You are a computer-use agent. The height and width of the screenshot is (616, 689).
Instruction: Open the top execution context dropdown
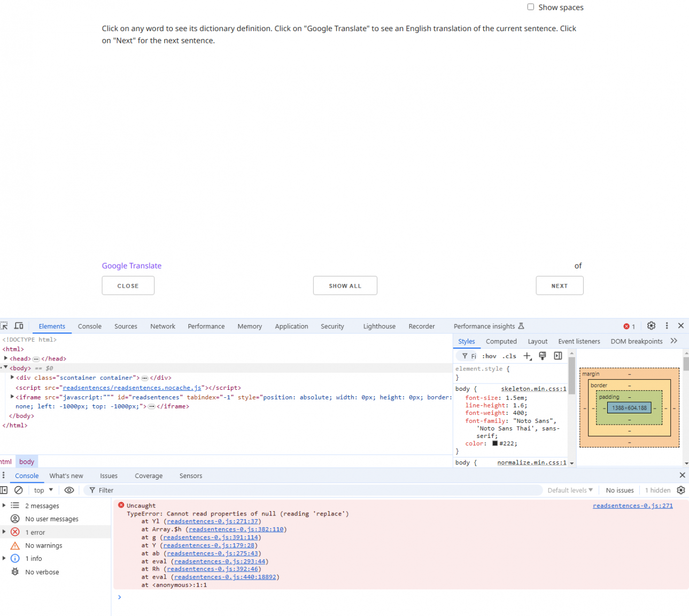(x=43, y=490)
